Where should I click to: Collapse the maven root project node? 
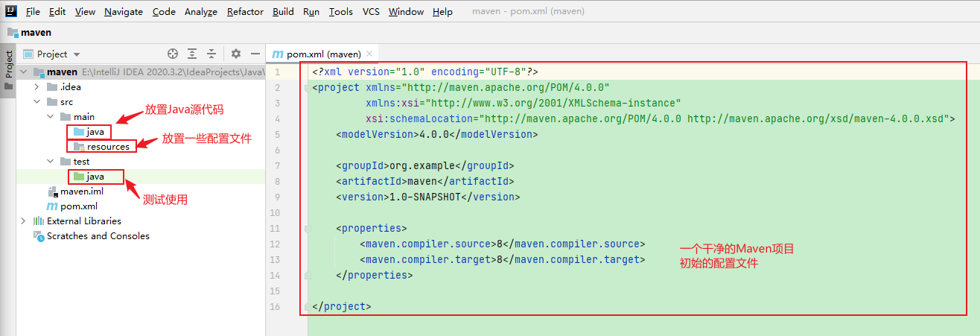(24, 72)
